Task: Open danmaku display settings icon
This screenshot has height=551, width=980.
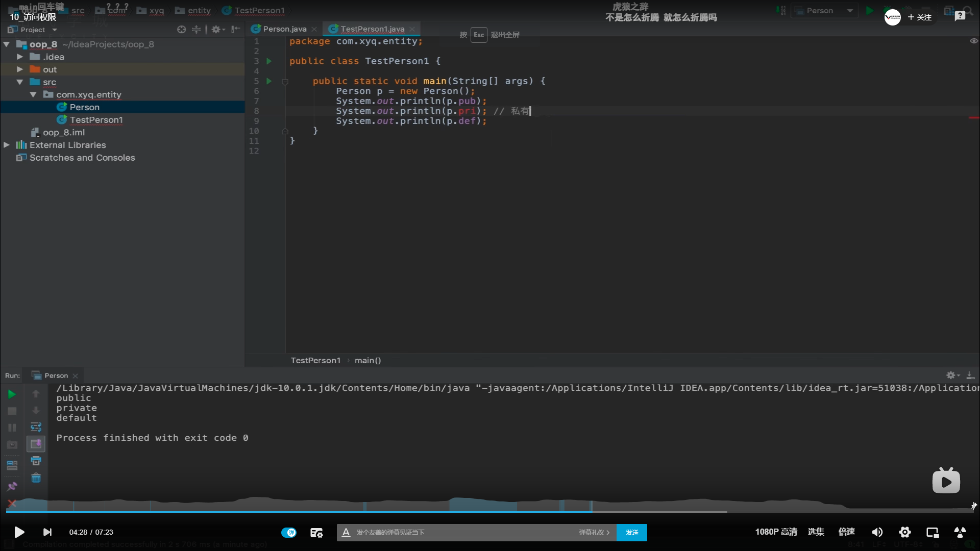Action: [x=316, y=533]
